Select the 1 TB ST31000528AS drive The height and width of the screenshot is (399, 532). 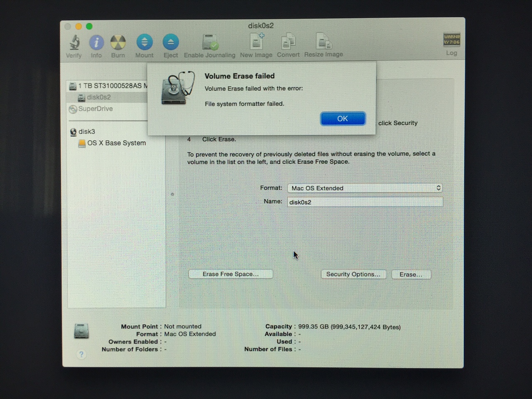(x=108, y=86)
